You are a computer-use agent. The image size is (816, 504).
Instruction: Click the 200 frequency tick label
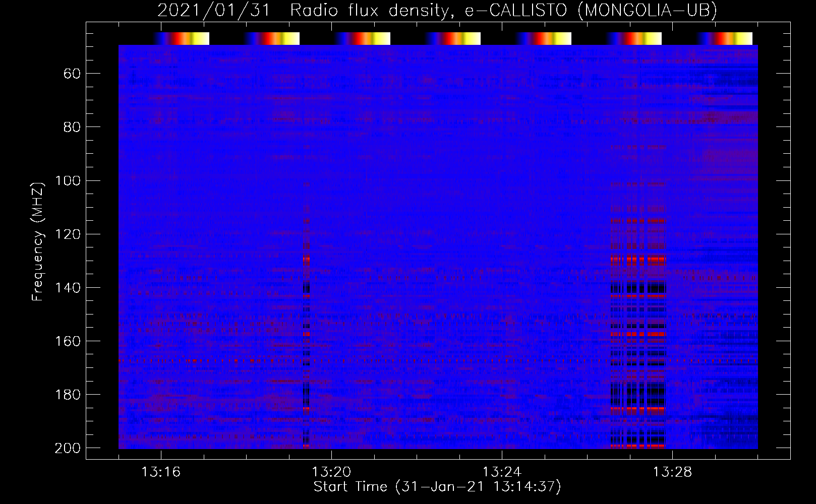pyautogui.click(x=68, y=448)
